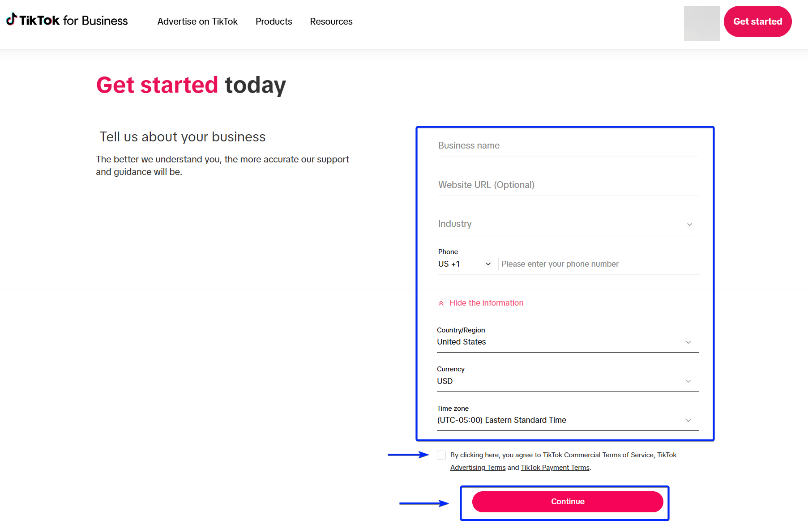Open the US +1 phone country code selector
This screenshot has width=808, height=532.
coord(464,264)
